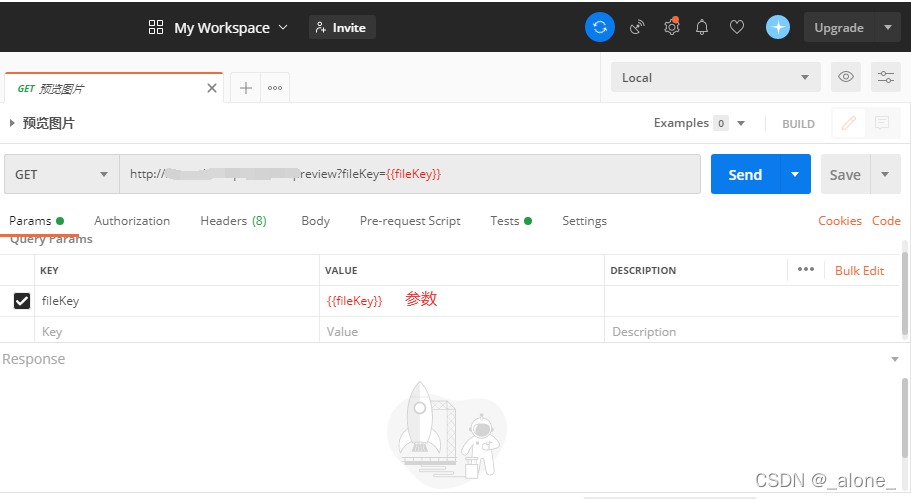Open the Cookies link

(840, 221)
